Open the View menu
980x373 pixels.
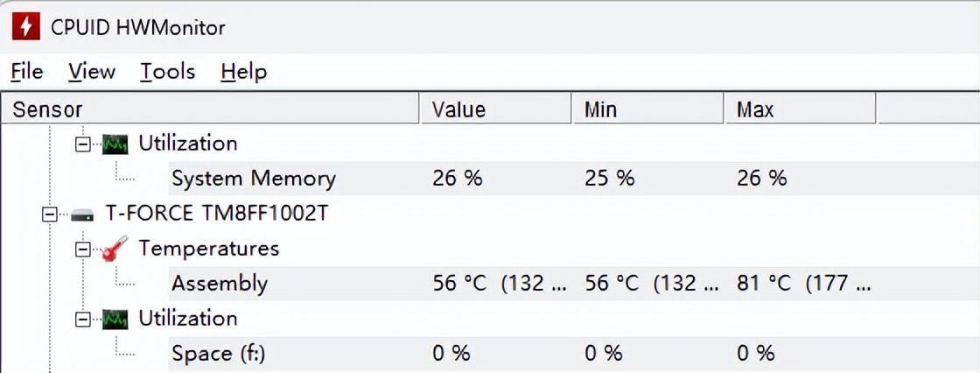pyautogui.click(x=91, y=72)
